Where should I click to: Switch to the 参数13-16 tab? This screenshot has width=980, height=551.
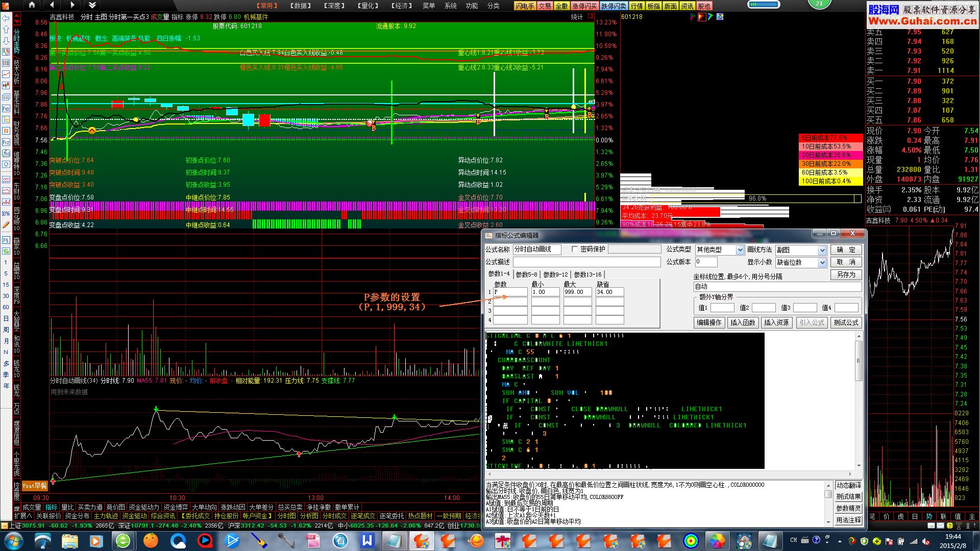coord(587,274)
